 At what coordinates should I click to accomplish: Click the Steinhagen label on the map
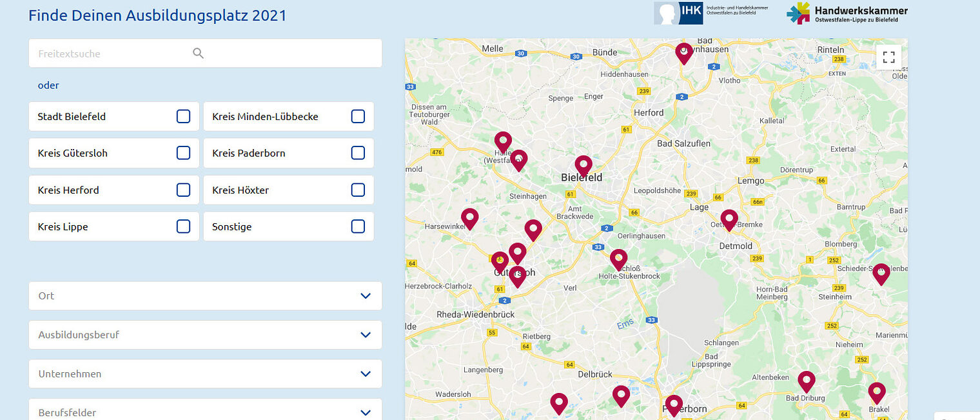528,196
